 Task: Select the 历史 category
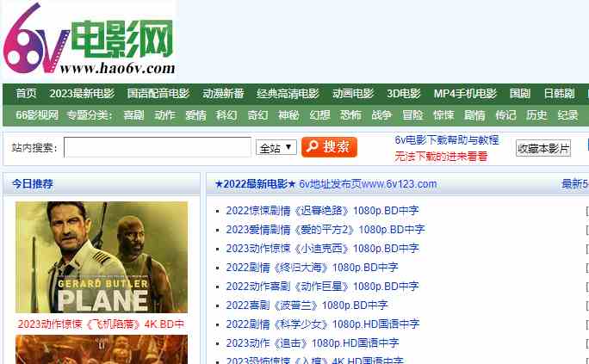click(536, 114)
